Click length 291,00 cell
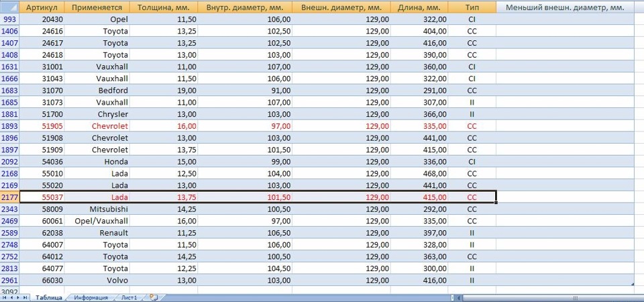The width and height of the screenshot is (644, 302). [419, 91]
